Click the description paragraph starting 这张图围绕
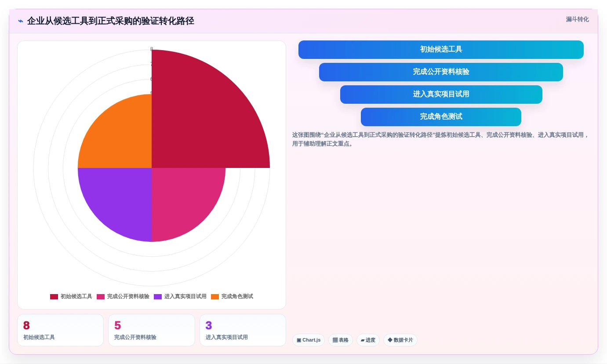The height and width of the screenshot is (364, 607). click(x=441, y=139)
